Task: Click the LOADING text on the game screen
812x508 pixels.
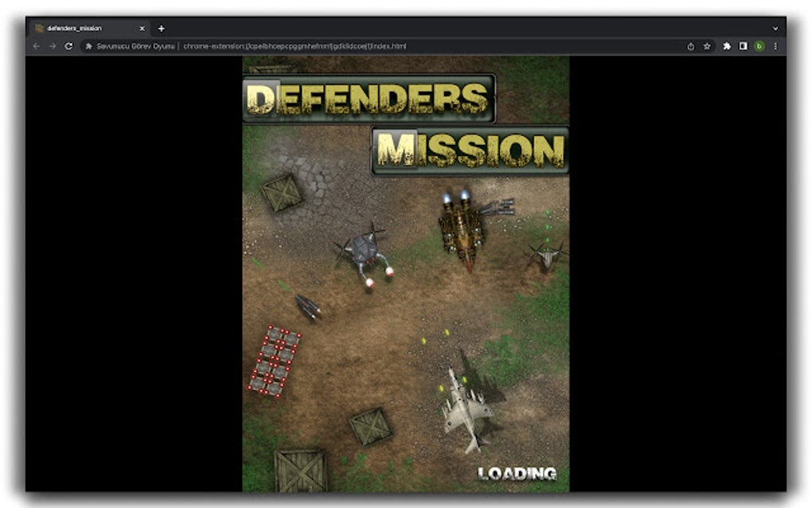Action: click(x=518, y=473)
